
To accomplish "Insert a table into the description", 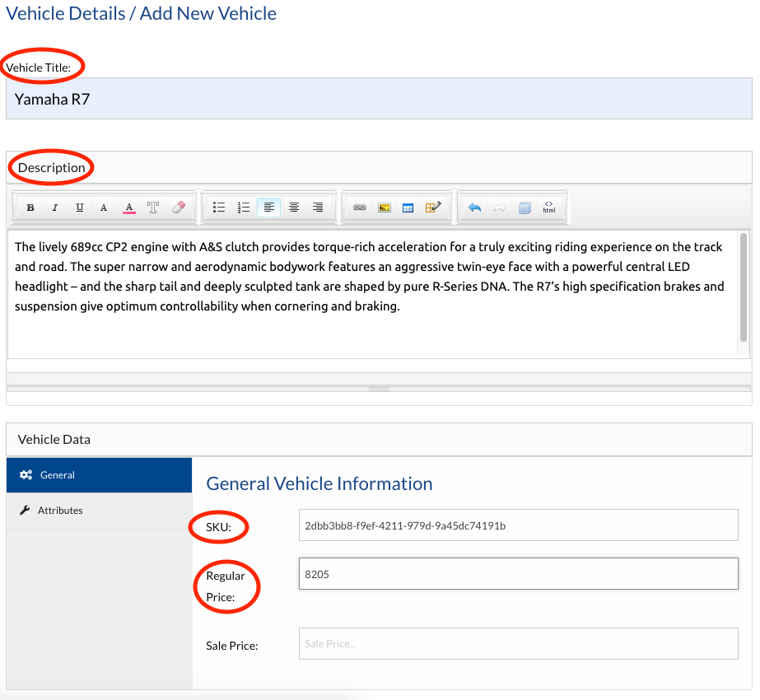I will 408,208.
